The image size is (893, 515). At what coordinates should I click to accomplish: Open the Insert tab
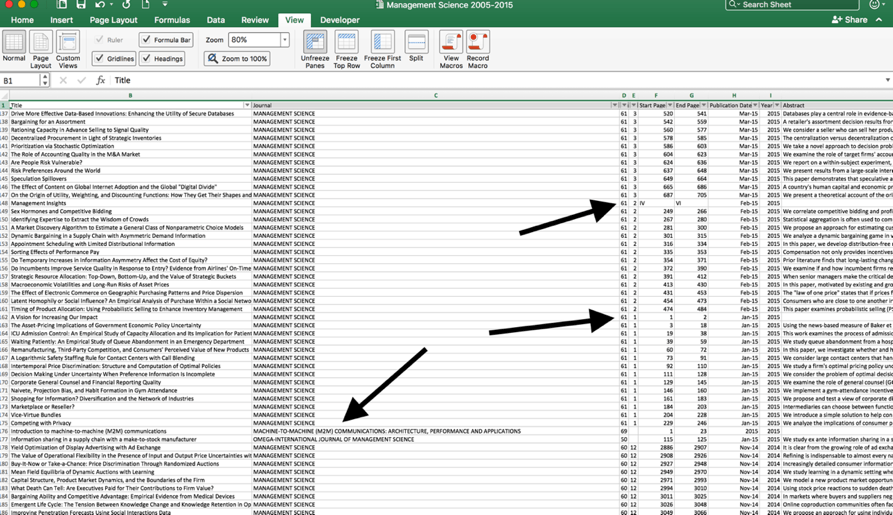click(62, 20)
